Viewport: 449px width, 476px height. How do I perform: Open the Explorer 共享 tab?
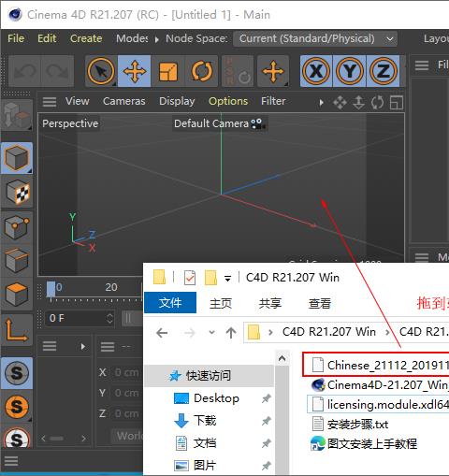pos(270,303)
